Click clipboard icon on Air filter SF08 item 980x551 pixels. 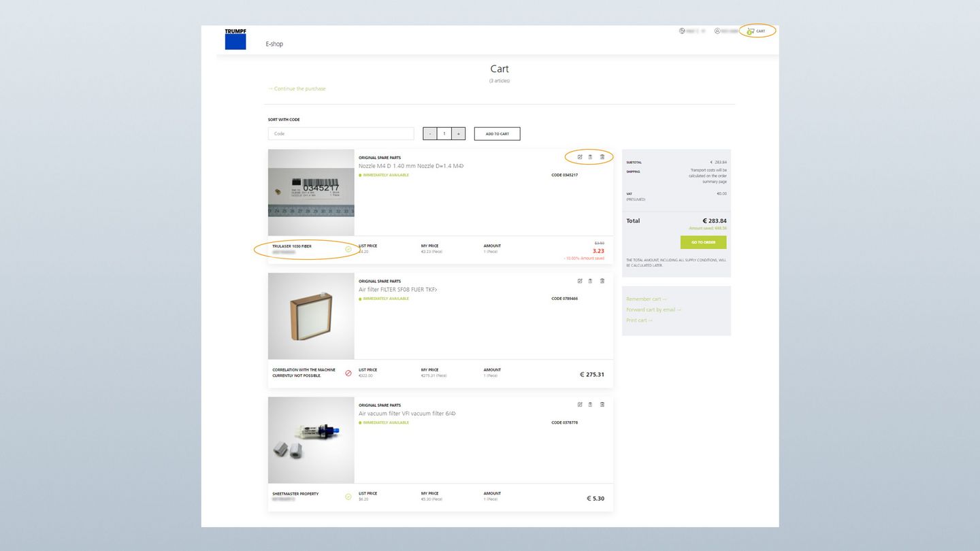tap(590, 281)
